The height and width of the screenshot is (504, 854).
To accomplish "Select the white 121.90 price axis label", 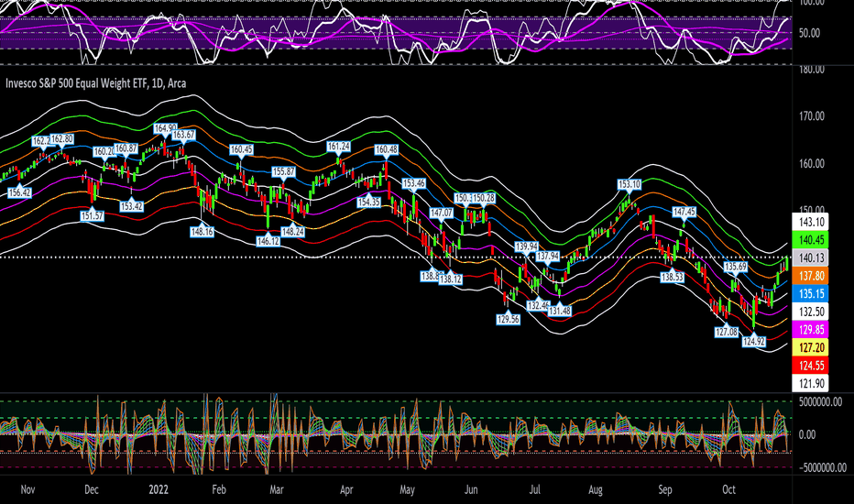I will pyautogui.click(x=810, y=384).
